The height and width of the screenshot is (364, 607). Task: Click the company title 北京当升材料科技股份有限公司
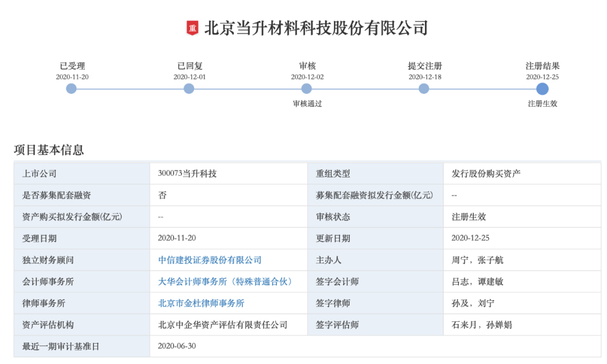316,28
